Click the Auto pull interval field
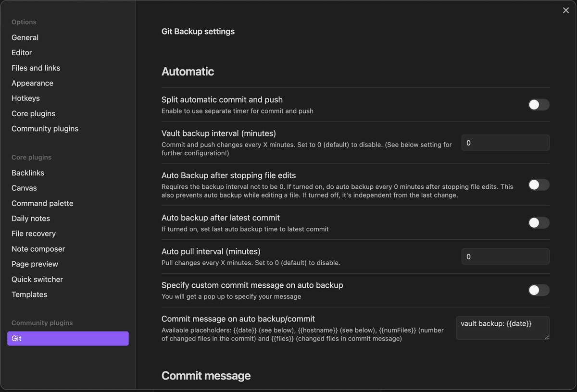This screenshot has width=577, height=392. tap(505, 257)
